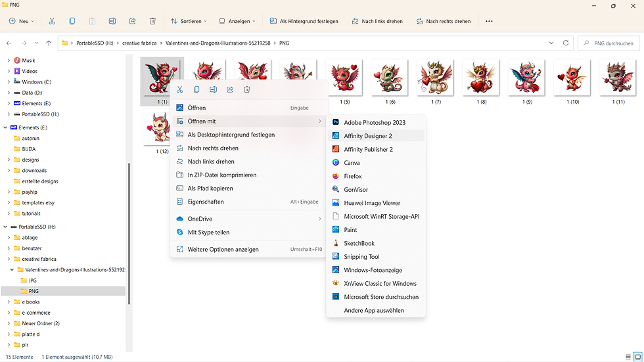Viewport: 644px width, 362px height.
Task: Click Als Hintergrund festlegen toolbar button
Action: 304,21
